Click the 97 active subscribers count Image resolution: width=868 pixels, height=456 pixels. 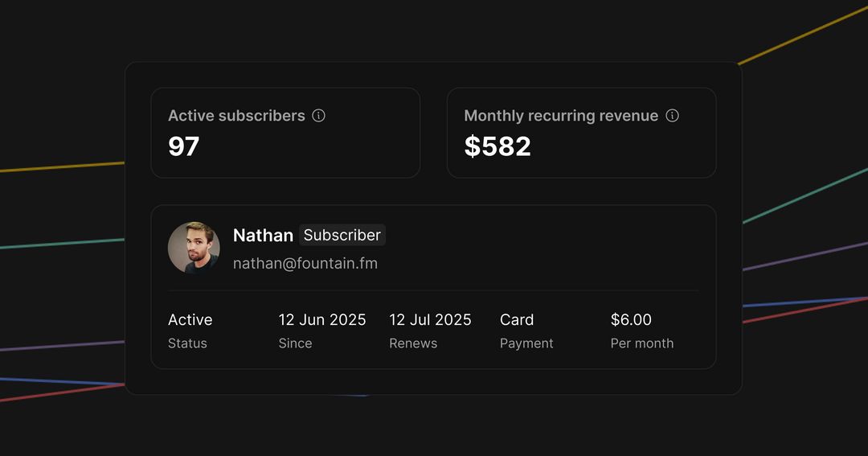click(x=184, y=146)
